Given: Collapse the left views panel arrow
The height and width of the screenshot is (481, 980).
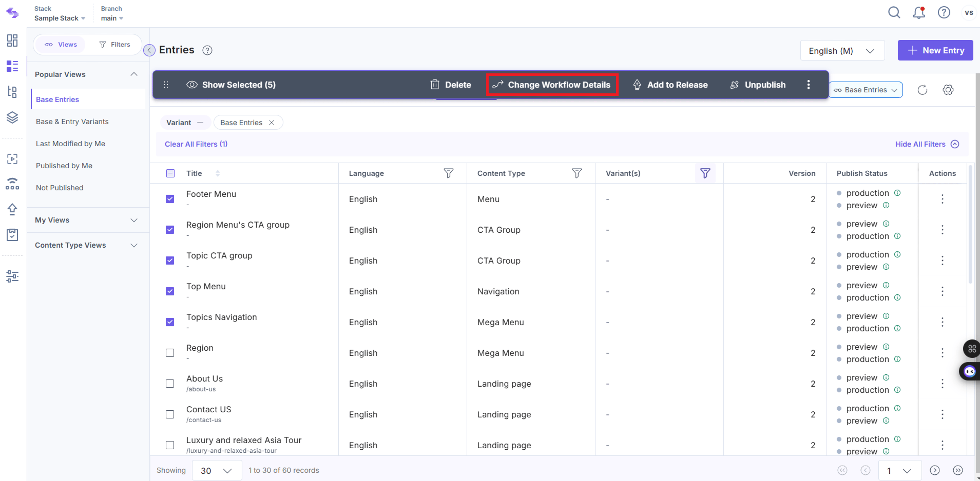Looking at the screenshot, I should click(149, 50).
